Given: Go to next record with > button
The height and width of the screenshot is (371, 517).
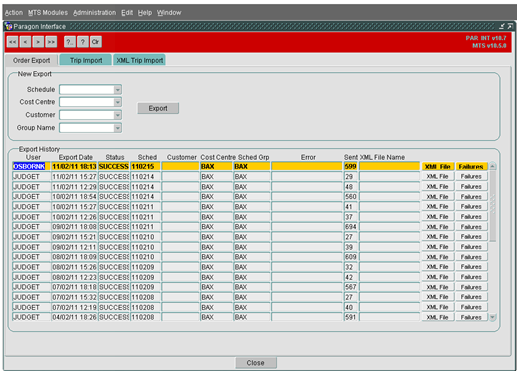Looking at the screenshot, I should (x=38, y=42).
